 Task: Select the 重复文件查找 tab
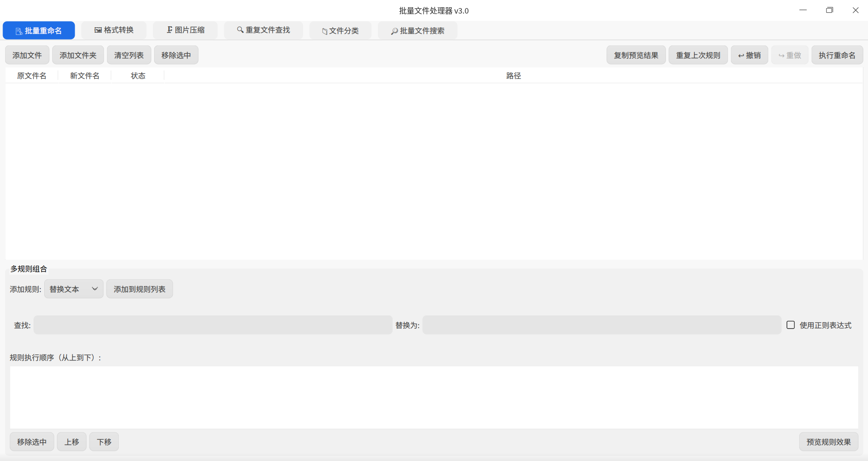click(x=263, y=30)
